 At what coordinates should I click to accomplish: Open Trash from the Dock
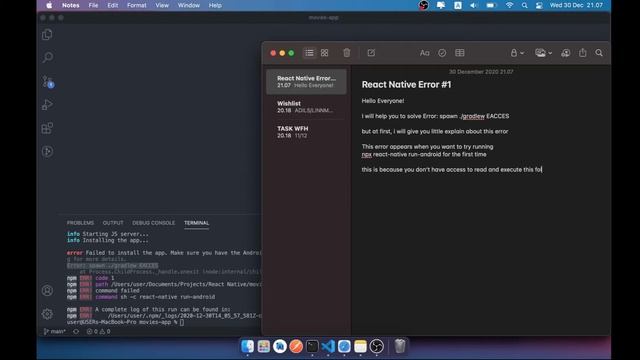pyautogui.click(x=400, y=346)
